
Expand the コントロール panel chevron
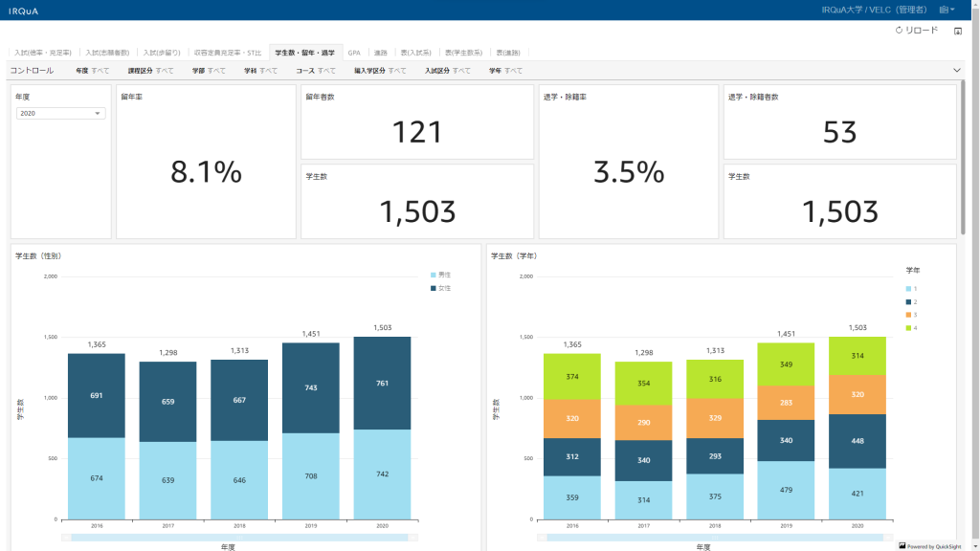tap(956, 71)
